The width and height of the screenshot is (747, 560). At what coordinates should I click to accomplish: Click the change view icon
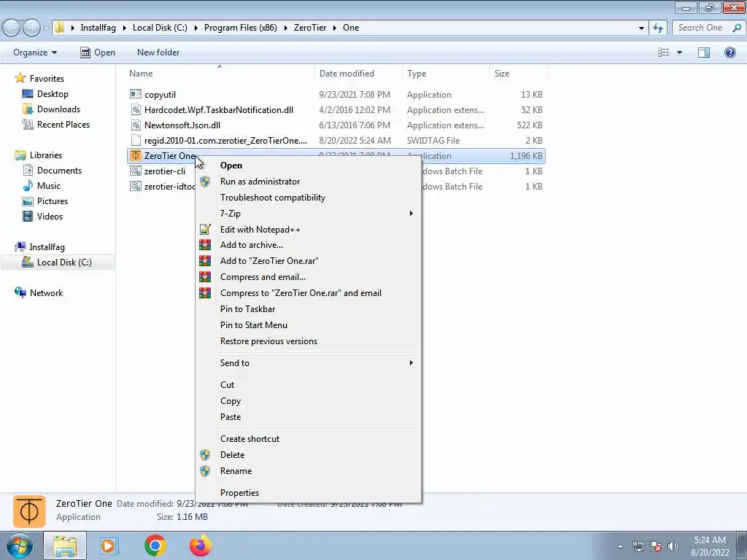coord(664,52)
